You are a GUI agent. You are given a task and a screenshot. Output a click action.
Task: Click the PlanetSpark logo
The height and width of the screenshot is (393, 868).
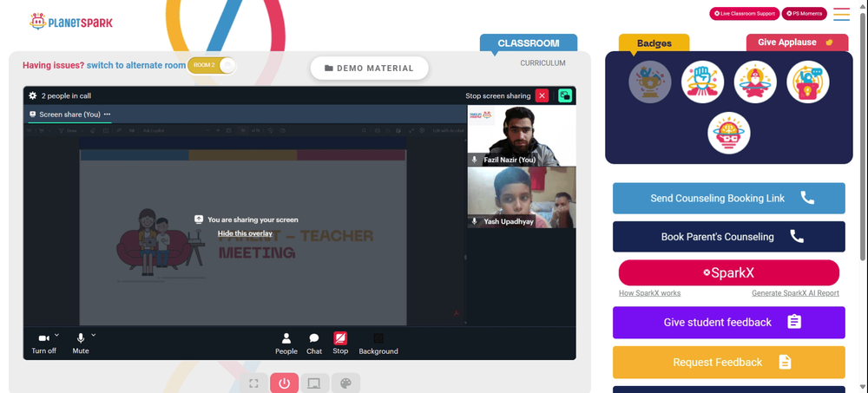[x=71, y=23]
